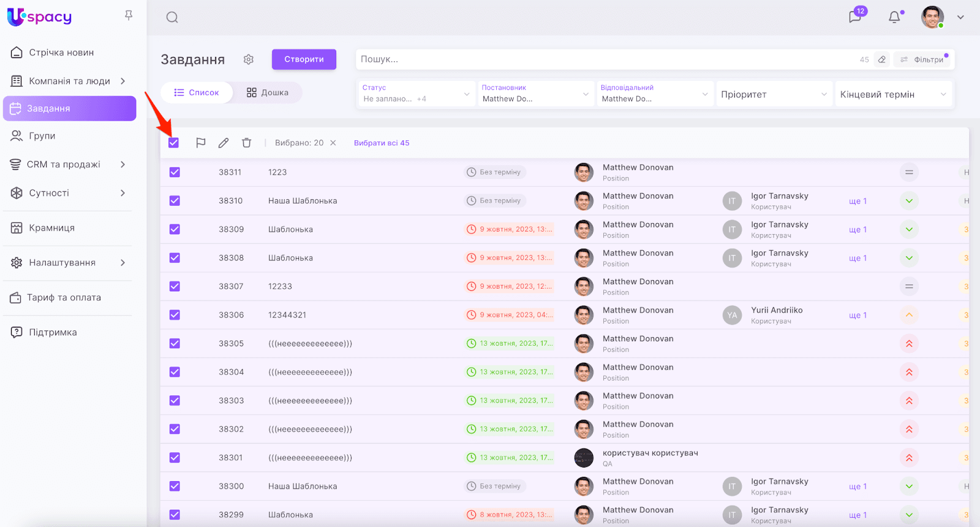This screenshot has width=980, height=527.
Task: Deselect the checkbox for task 38306
Action: click(x=175, y=315)
